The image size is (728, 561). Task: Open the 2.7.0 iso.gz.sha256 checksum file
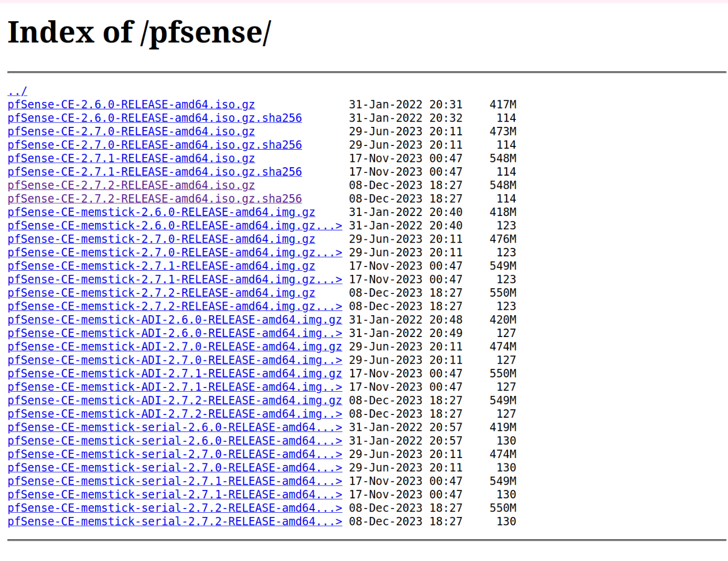pos(155,145)
